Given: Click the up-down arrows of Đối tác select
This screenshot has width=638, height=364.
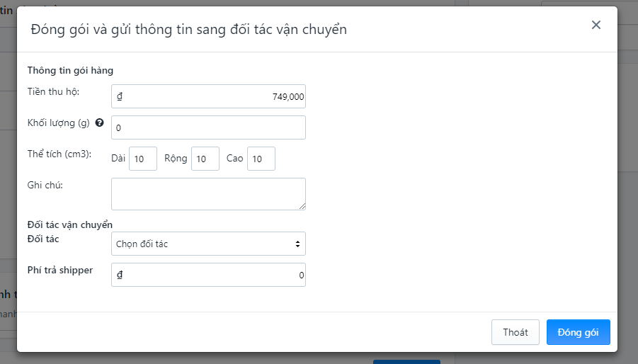Looking at the screenshot, I should coord(297,244).
